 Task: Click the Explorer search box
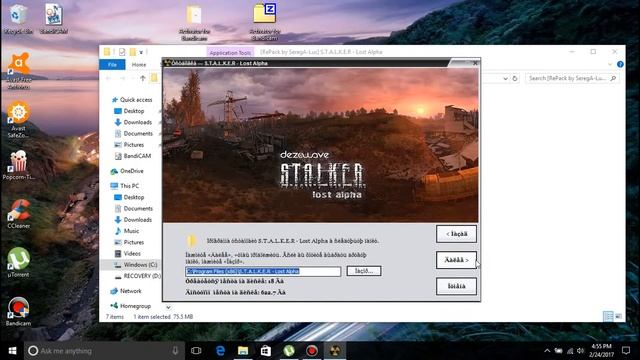point(572,78)
